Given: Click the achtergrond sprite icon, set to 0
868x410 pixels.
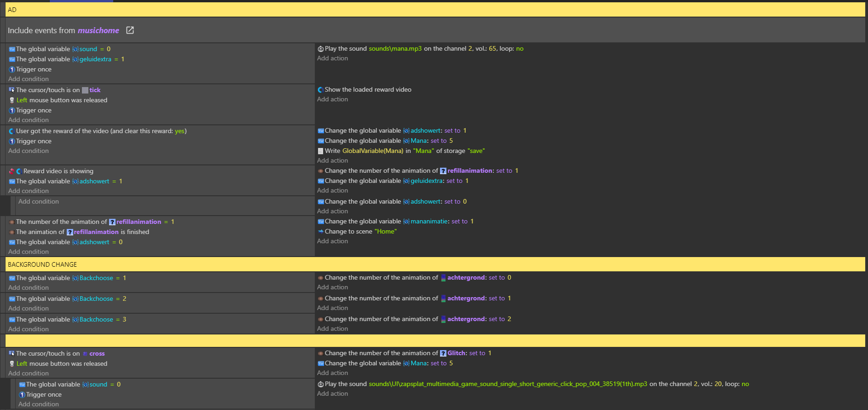Looking at the screenshot, I should tap(443, 278).
